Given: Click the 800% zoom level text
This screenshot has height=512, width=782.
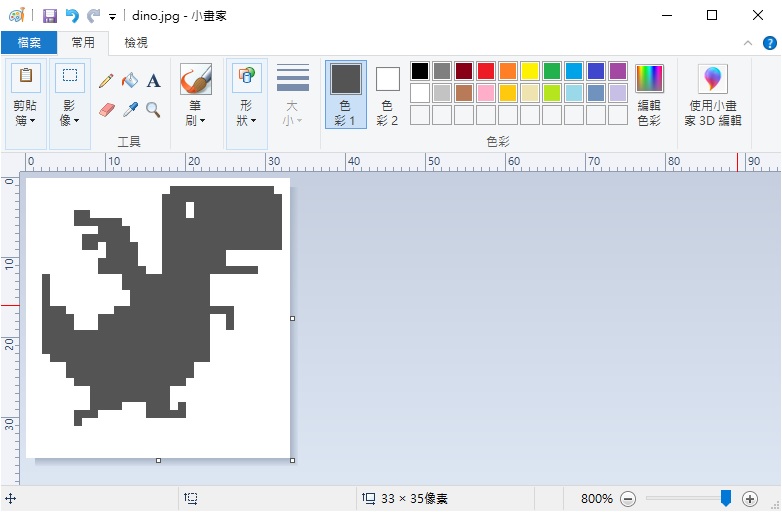Looking at the screenshot, I should click(x=596, y=499).
